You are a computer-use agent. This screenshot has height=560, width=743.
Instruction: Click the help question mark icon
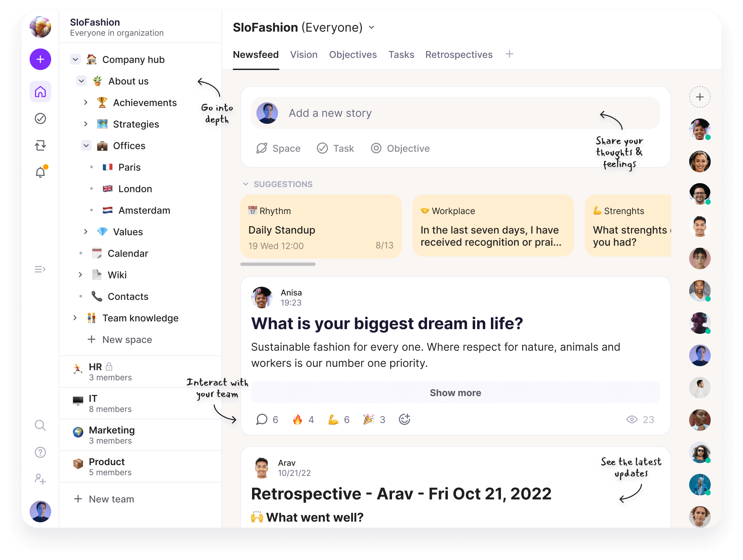point(40,452)
